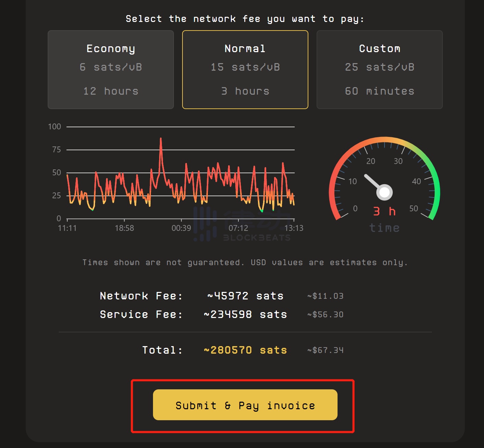Click the Service Fee sats value

coord(245,314)
